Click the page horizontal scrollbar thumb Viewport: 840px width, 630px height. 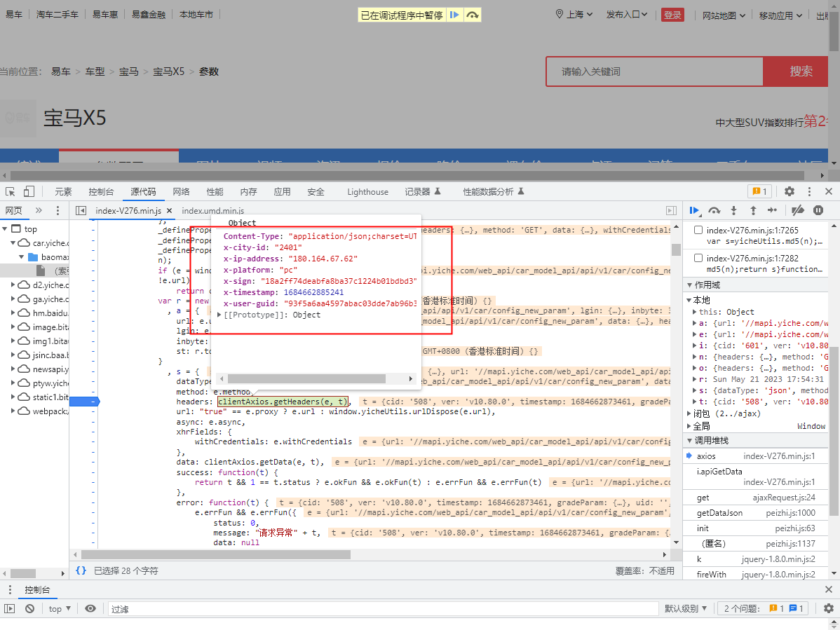407,176
